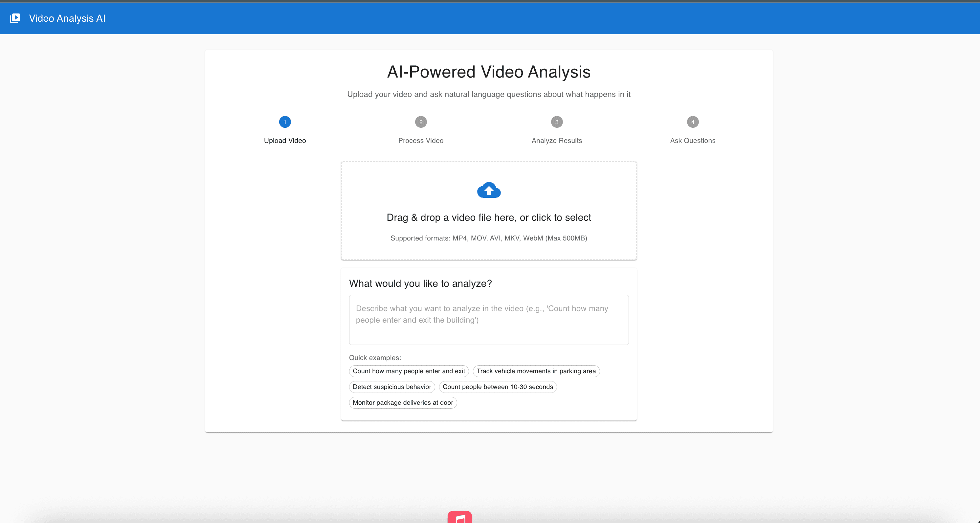Image resolution: width=980 pixels, height=523 pixels.
Task: Click the drag & drop video upload zone
Action: click(489, 211)
